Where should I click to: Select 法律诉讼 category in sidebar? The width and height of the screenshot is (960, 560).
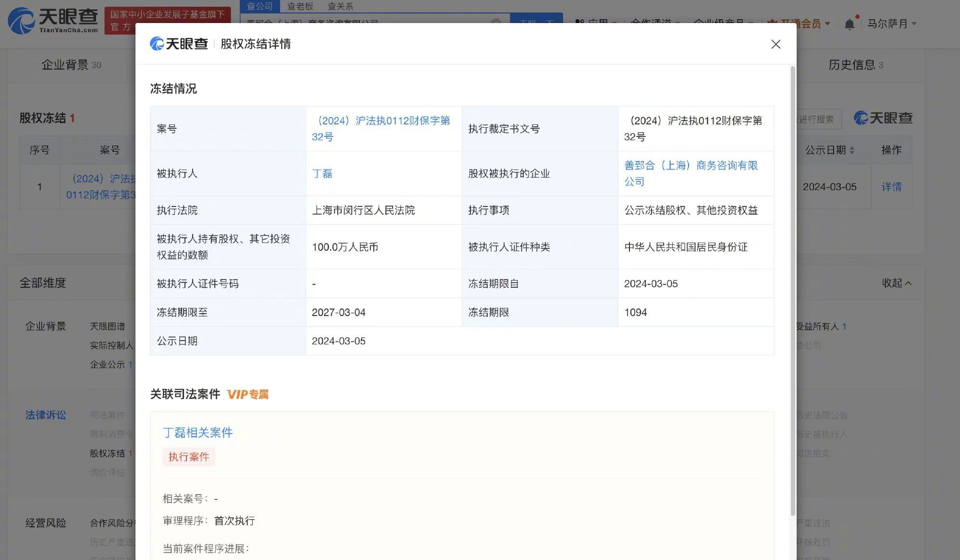(46, 415)
